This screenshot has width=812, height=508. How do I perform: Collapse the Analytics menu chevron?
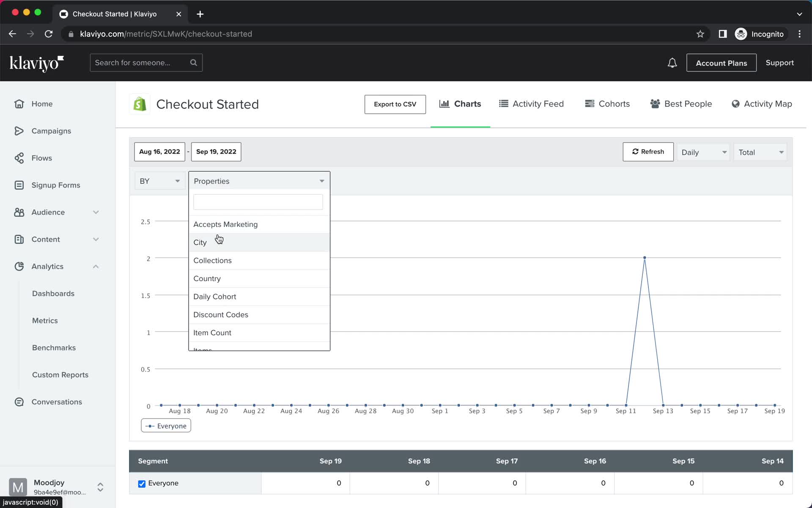pyautogui.click(x=96, y=266)
